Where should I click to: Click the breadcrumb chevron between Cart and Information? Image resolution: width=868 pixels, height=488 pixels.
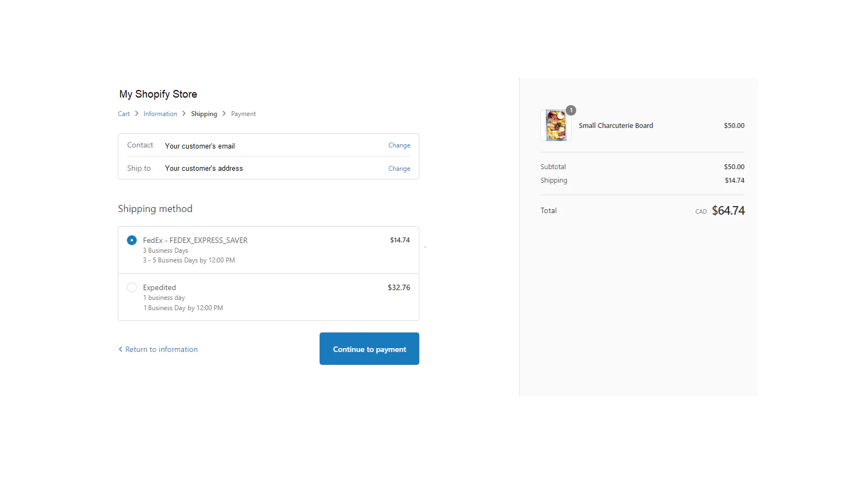pyautogui.click(x=135, y=114)
